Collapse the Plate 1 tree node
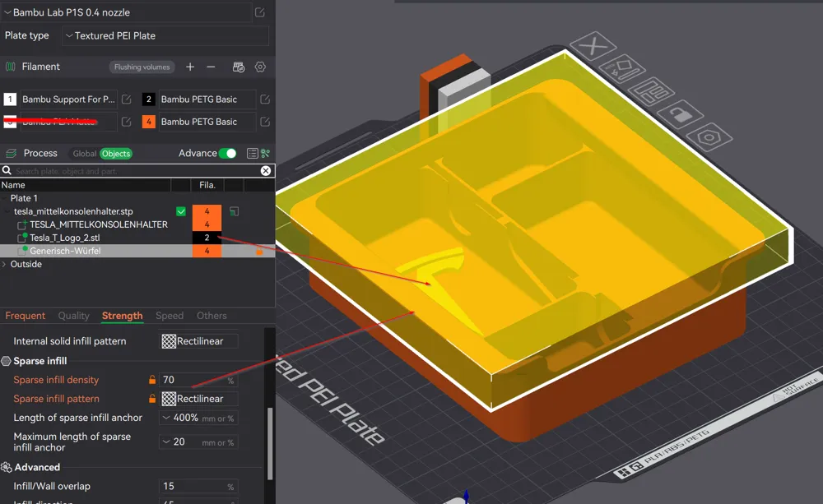This screenshot has height=504, width=823. coord(5,198)
